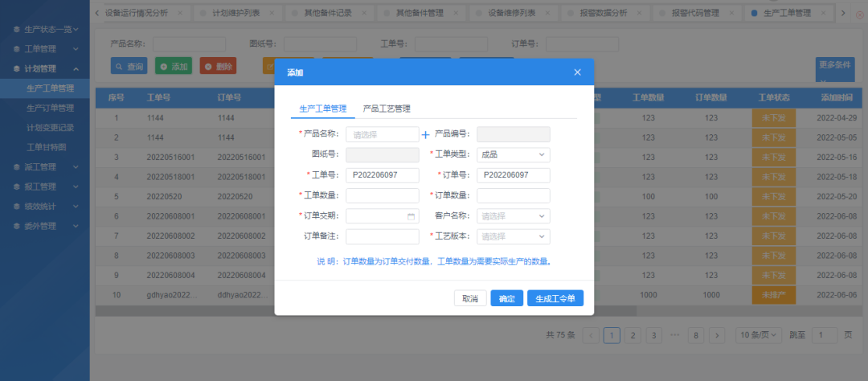
Task: Click the 工单状态 column header
Action: click(x=774, y=97)
